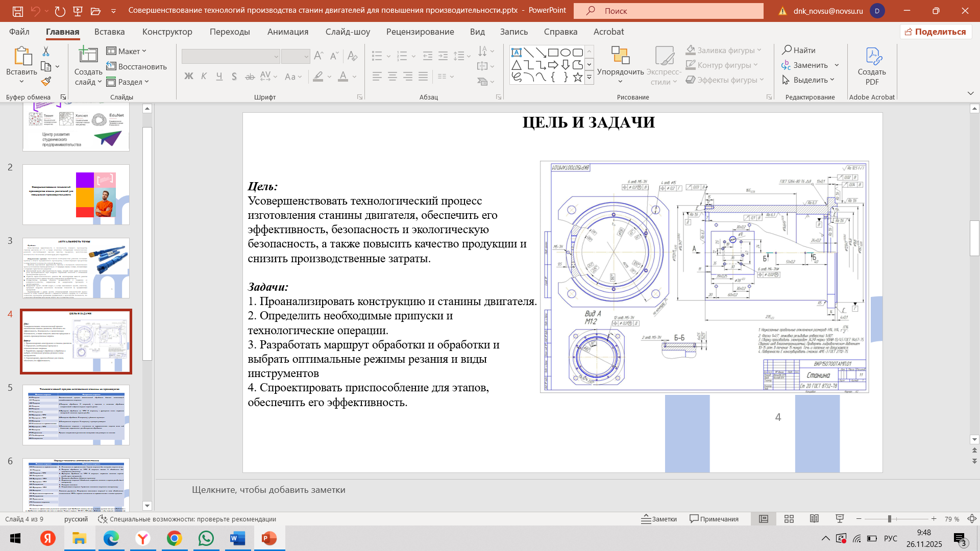Image resolution: width=980 pixels, height=551 pixels.
Task: Click the Format Painter brush icon
Action: tap(46, 81)
